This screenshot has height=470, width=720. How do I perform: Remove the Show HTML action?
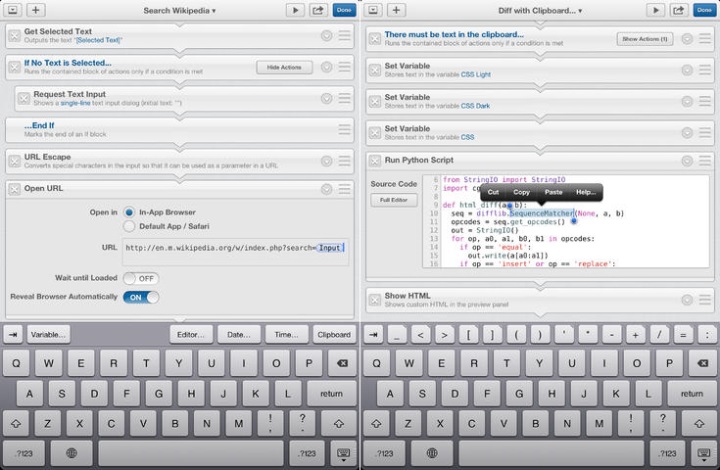pos(375,300)
